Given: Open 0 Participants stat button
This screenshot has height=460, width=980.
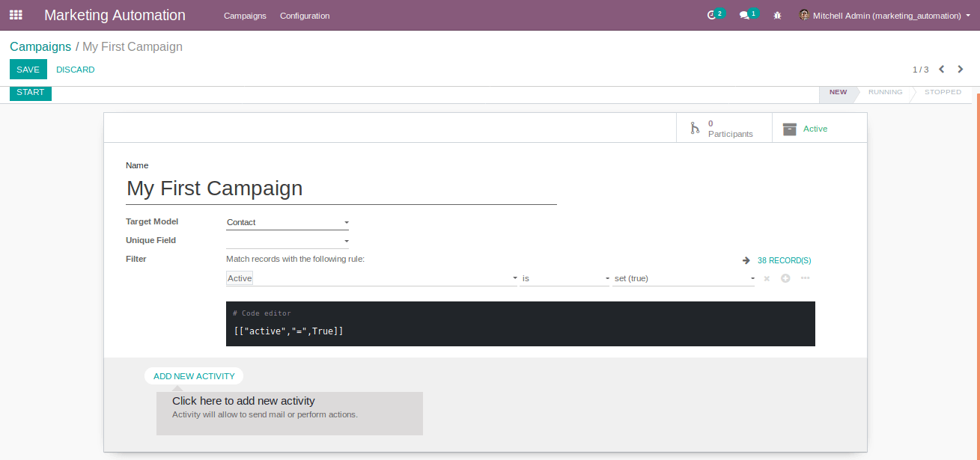Looking at the screenshot, I should [724, 128].
